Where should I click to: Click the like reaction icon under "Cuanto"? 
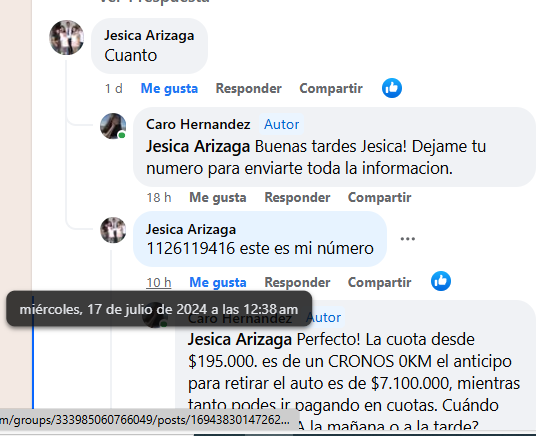[392, 88]
